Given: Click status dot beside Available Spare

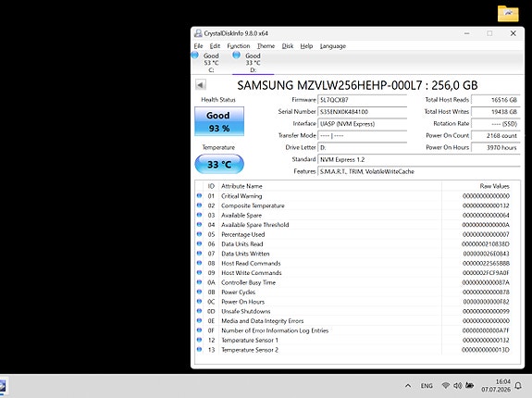Looking at the screenshot, I should coord(199,215).
